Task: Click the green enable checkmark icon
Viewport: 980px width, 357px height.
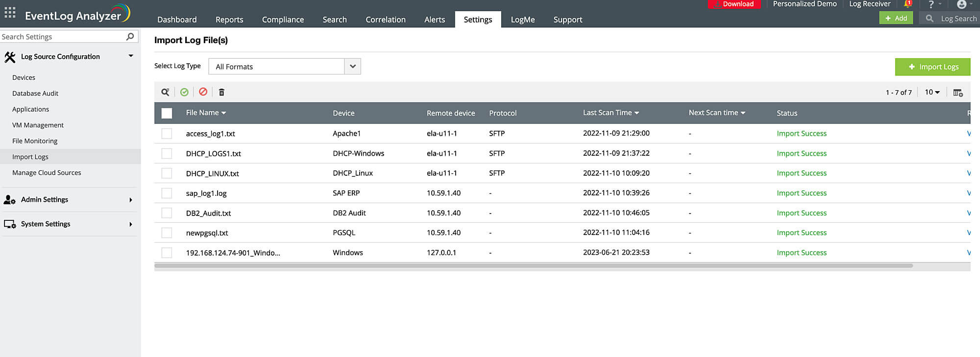Action: [x=184, y=92]
